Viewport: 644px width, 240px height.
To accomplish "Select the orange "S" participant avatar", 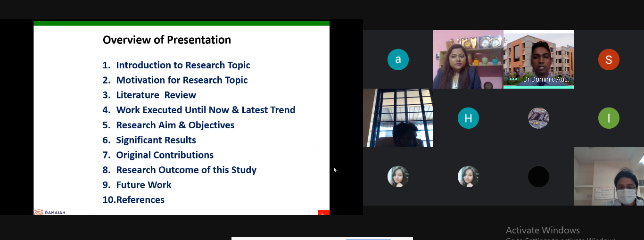I will [609, 59].
